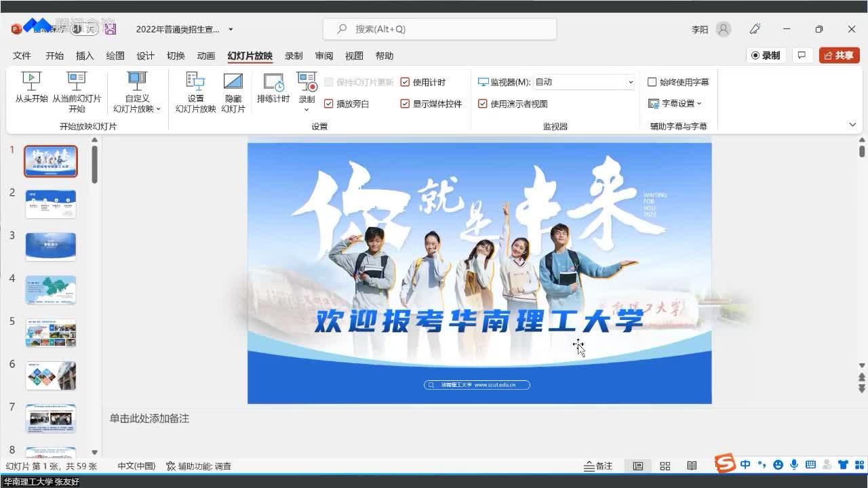Start slideshow from current slide (从当前幻灯片开始)
The height and width of the screenshot is (488, 868).
77,93
